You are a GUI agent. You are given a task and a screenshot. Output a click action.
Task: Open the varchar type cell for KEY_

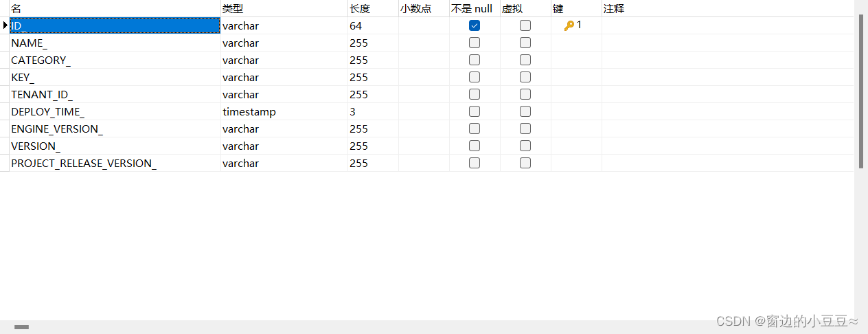pos(284,77)
